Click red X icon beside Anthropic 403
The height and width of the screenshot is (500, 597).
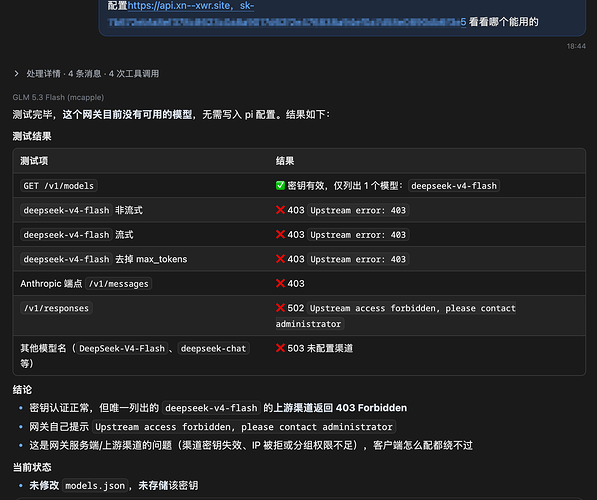280,283
